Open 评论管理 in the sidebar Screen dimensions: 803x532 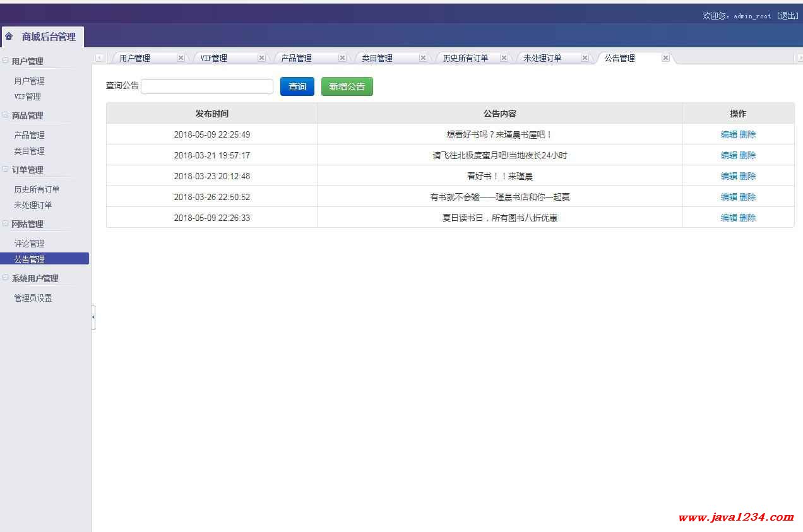[30, 244]
